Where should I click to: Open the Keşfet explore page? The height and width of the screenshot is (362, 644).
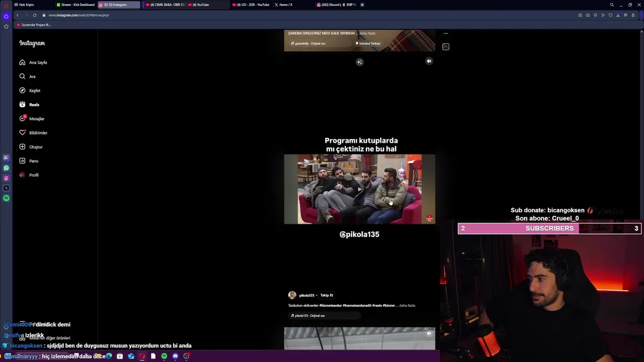30,90
